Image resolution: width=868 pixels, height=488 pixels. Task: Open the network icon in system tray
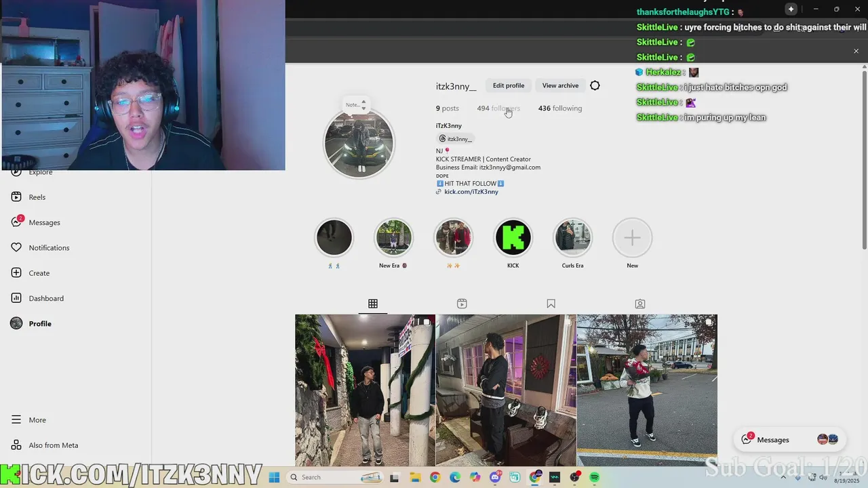812,477
